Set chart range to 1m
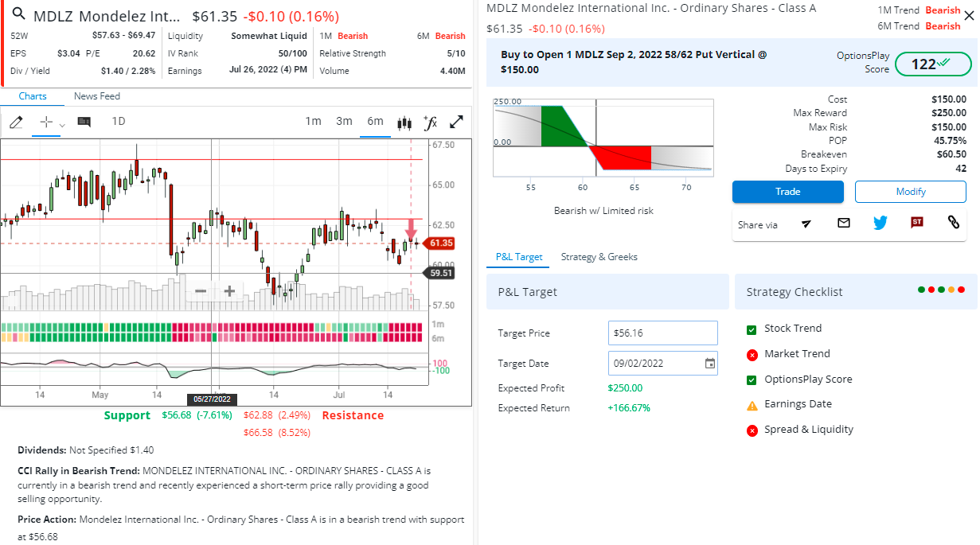Image resolution: width=980 pixels, height=545 pixels. pos(314,121)
